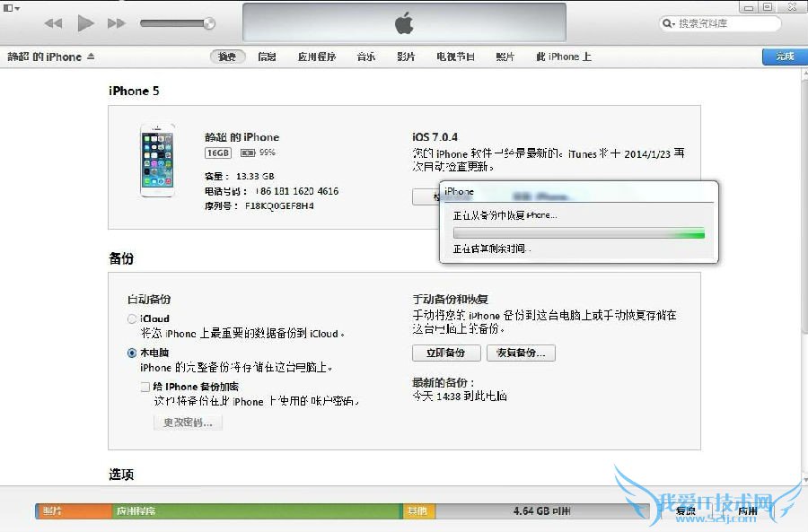Click the 4.64 GB free space segment
Image resolution: width=808 pixels, height=532 pixels.
point(541,510)
